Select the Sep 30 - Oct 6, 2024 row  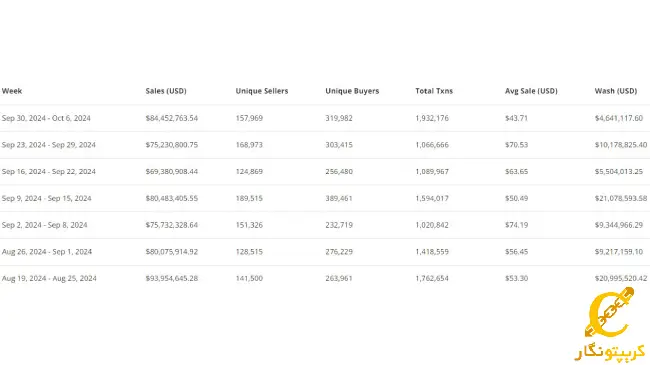[325, 118]
